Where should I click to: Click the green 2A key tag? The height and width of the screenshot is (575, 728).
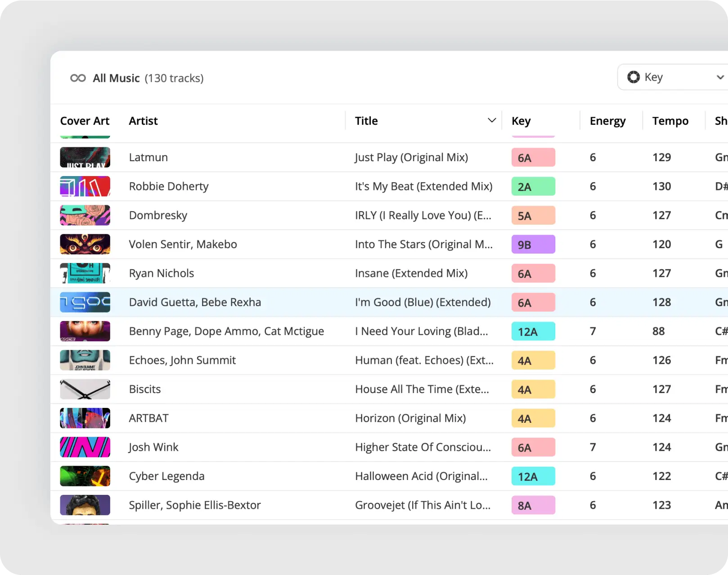[533, 186]
